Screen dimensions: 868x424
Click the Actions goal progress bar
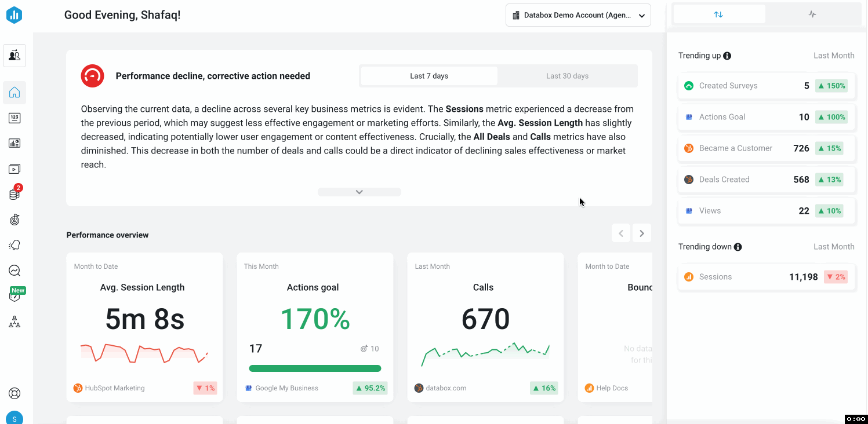[315, 368]
